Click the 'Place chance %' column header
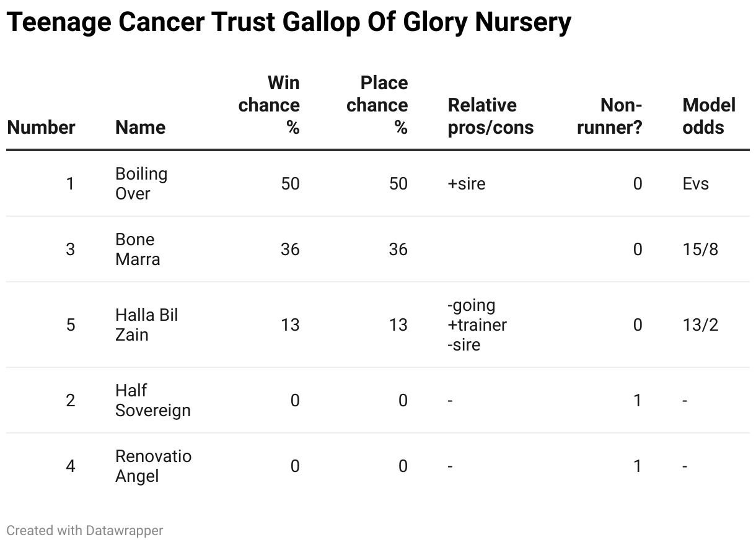756x545 pixels. pyautogui.click(x=377, y=105)
